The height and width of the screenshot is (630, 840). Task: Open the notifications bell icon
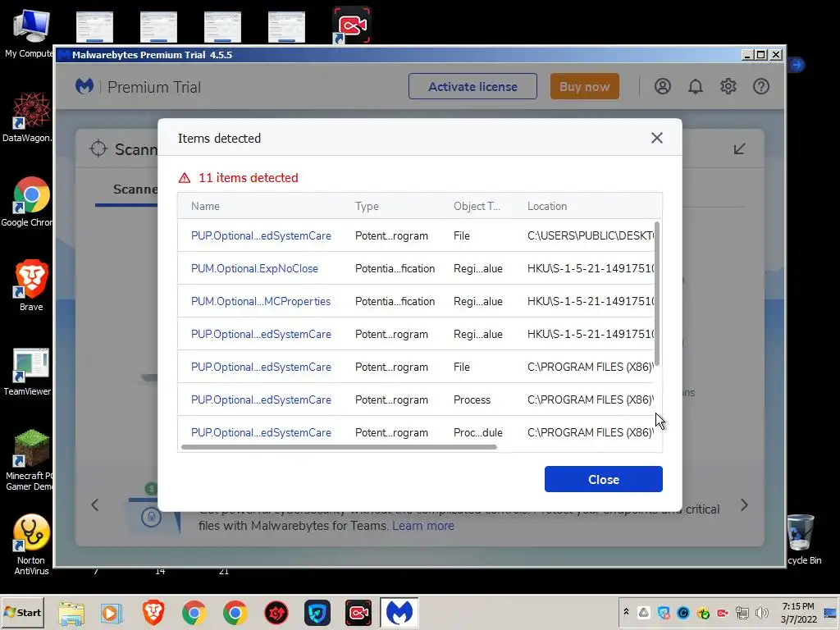(696, 86)
